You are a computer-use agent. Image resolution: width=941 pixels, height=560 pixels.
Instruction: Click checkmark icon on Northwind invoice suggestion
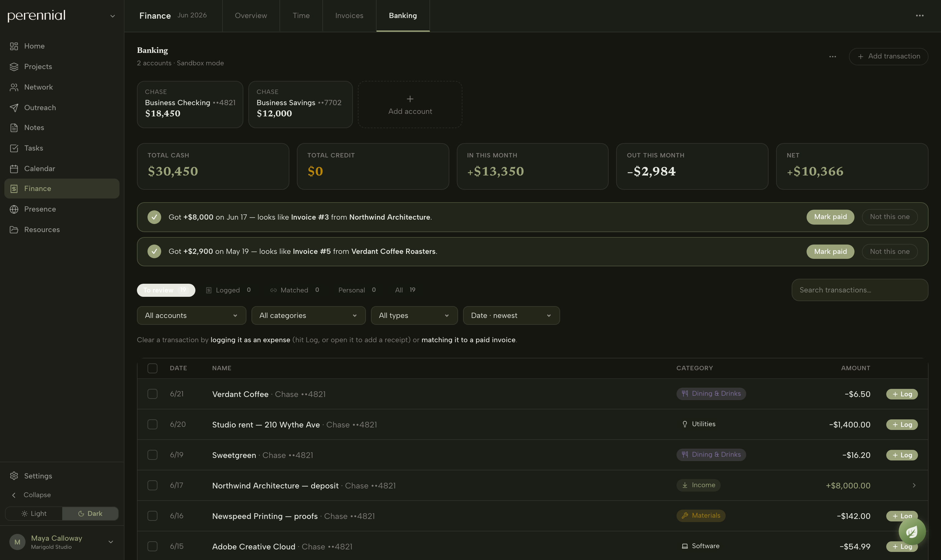click(x=154, y=217)
